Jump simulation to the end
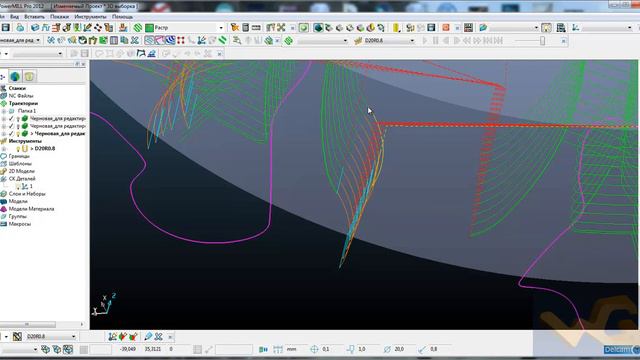The width and height of the screenshot is (640, 360). (498, 40)
